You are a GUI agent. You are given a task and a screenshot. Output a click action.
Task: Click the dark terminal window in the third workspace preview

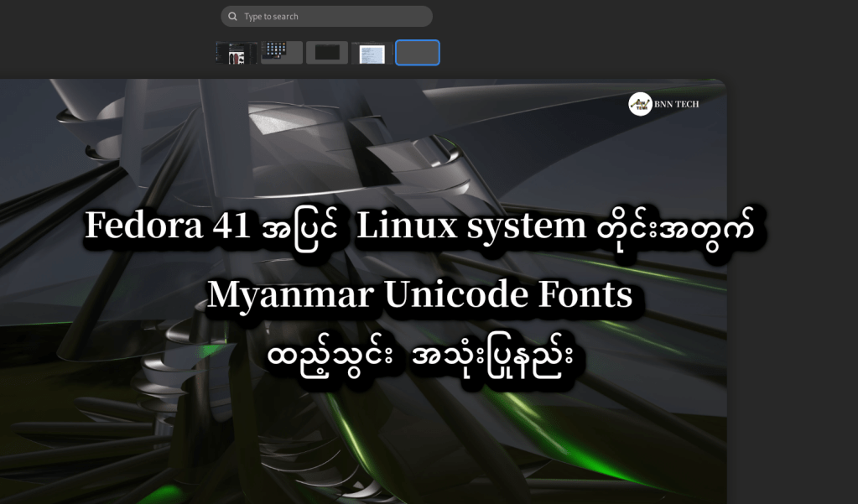(x=327, y=52)
